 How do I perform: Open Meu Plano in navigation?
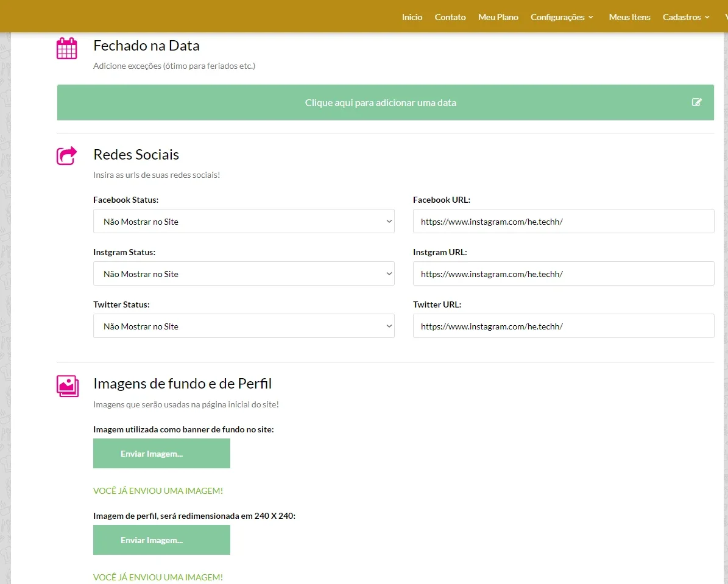(x=498, y=17)
